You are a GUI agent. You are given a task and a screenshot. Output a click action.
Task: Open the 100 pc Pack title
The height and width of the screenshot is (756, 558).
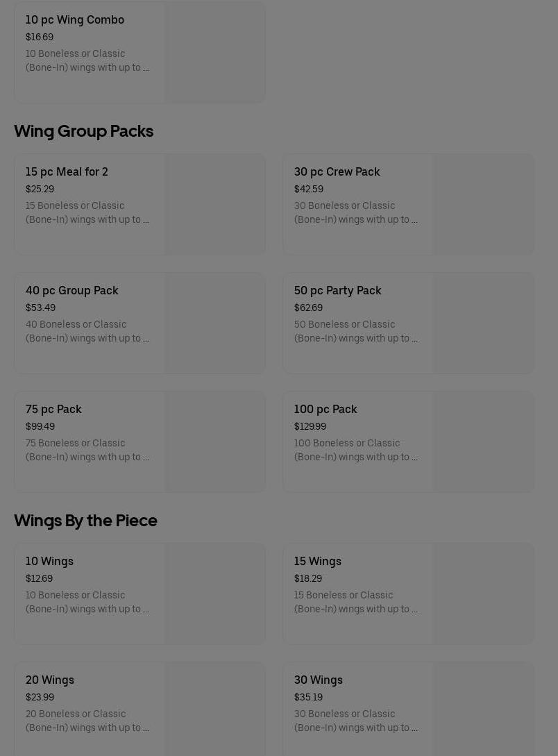point(325,410)
